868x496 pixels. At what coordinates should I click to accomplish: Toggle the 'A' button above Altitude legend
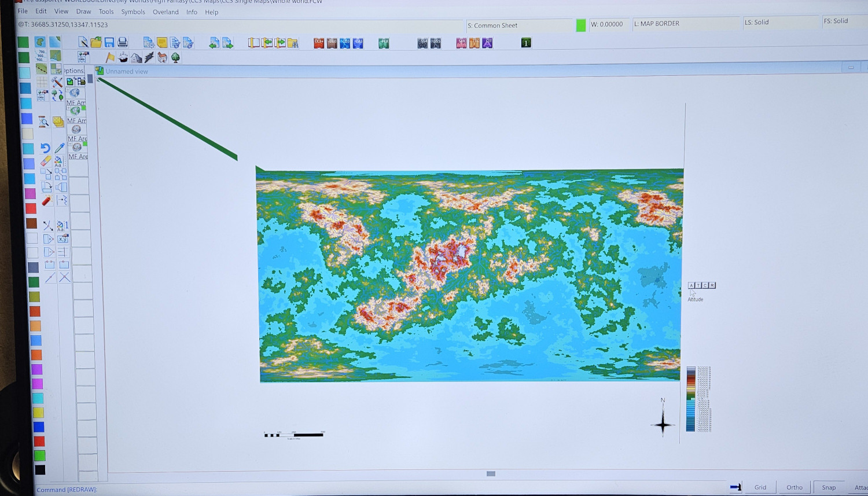pos(691,285)
